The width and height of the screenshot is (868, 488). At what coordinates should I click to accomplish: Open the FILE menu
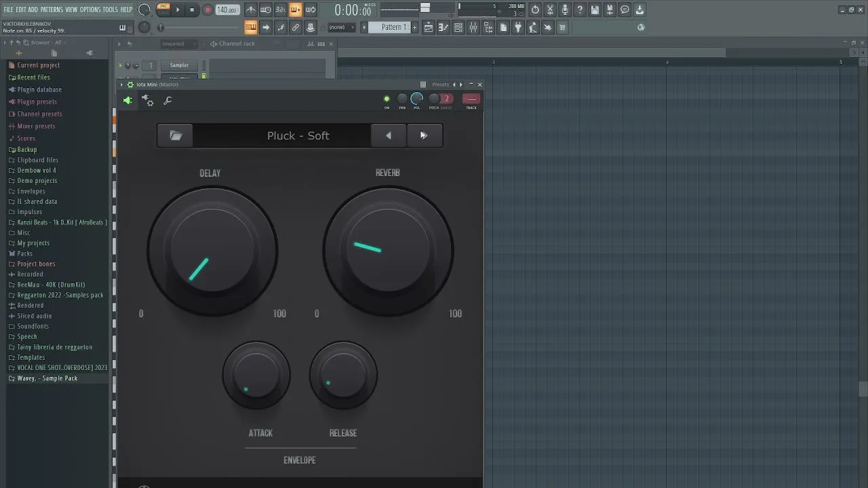pos(9,9)
